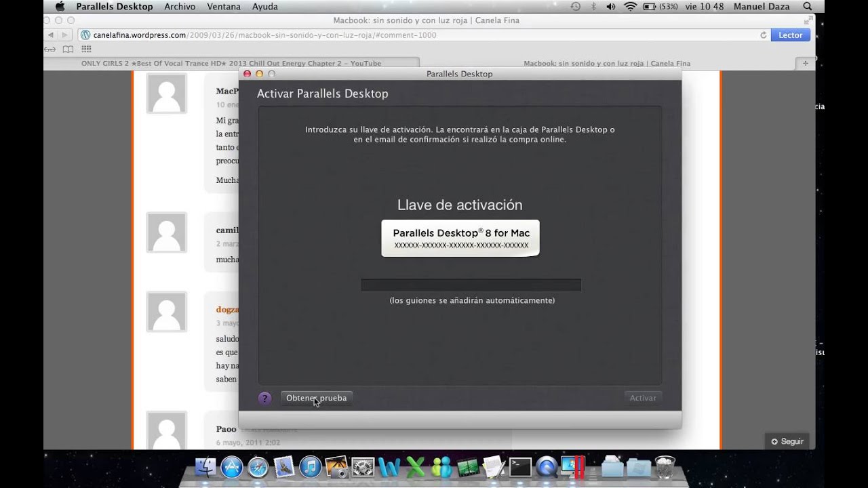
Task: Click Safari's forward arrow button
Action: click(65, 35)
